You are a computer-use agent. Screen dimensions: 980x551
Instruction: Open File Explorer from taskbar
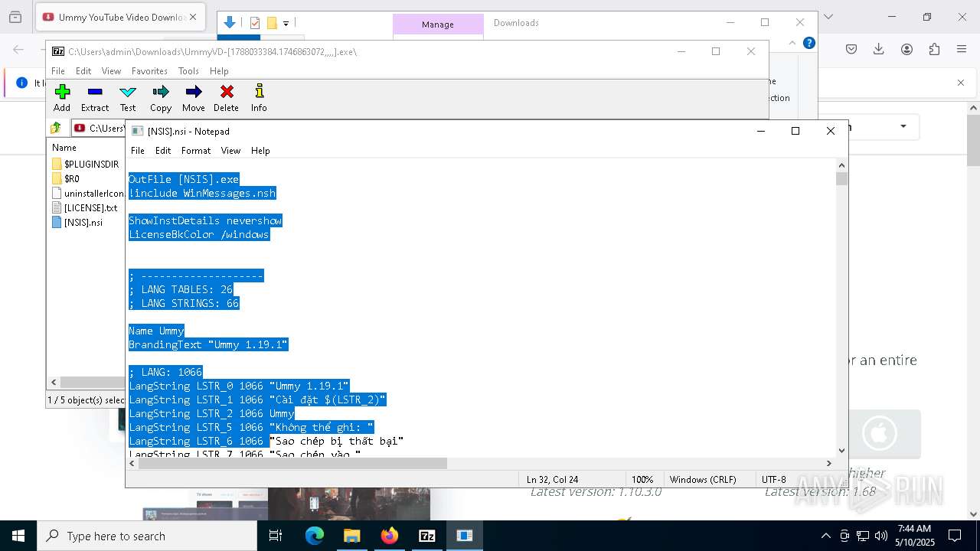[x=351, y=536]
